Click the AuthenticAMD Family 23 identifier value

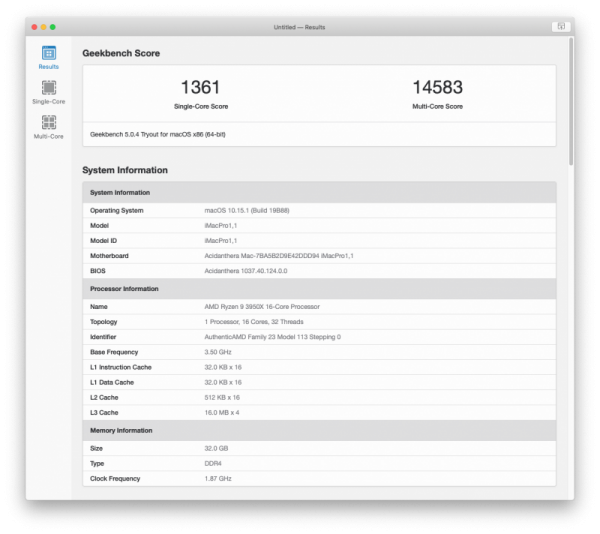click(272, 337)
